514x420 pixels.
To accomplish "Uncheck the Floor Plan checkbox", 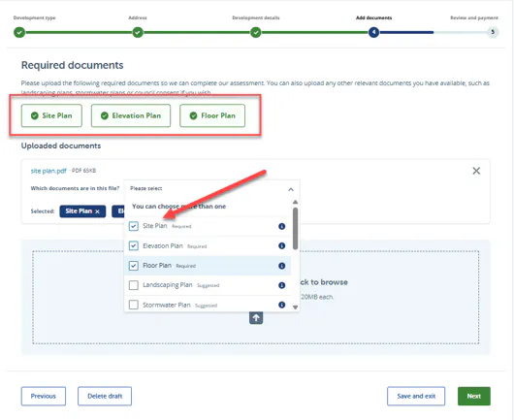I will point(134,266).
